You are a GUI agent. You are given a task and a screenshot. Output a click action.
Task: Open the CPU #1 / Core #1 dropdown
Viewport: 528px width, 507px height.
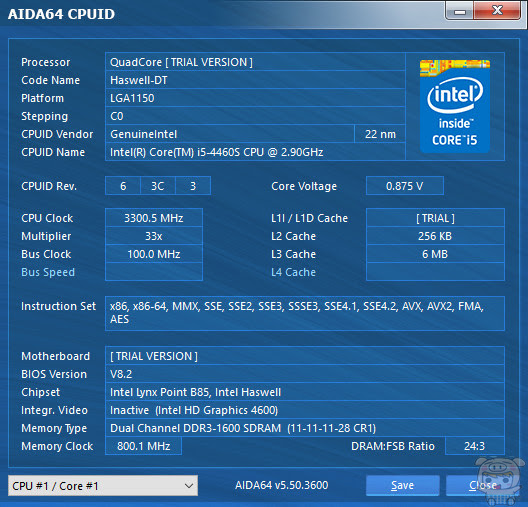click(x=103, y=485)
